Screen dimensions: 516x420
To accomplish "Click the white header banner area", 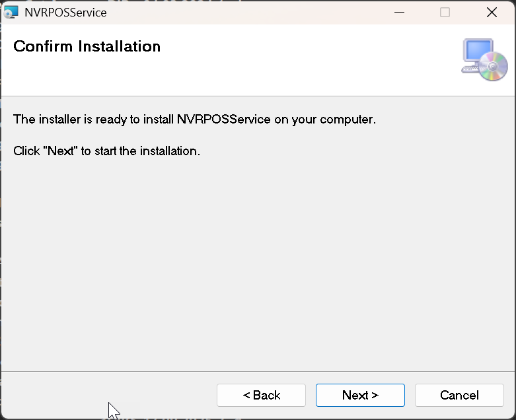I will click(297, 66).
